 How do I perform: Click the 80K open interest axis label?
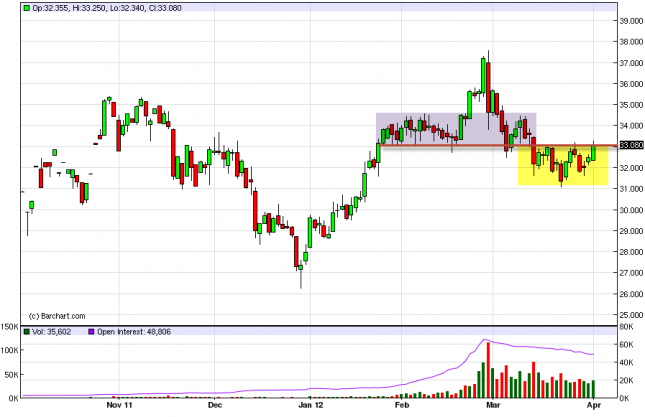[x=626, y=327]
